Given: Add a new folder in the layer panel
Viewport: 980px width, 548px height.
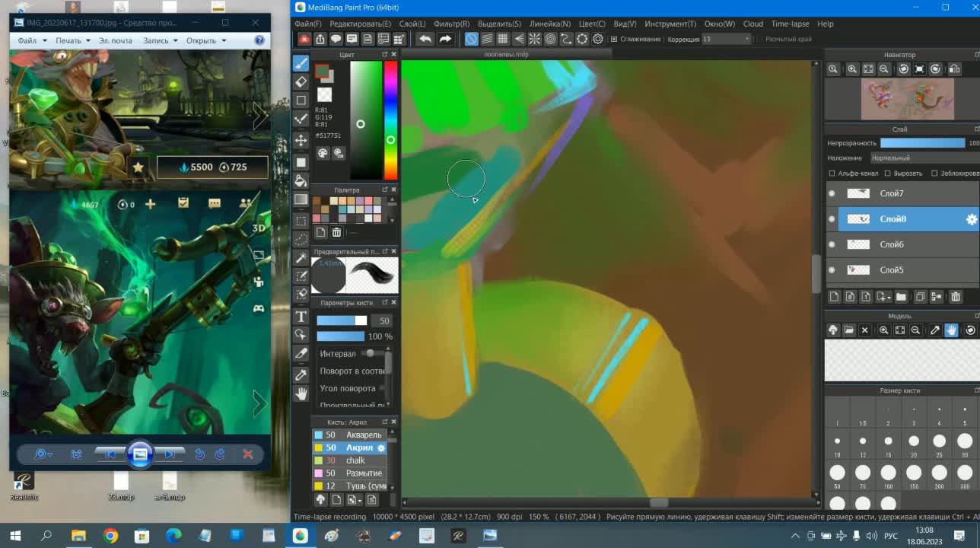Looking at the screenshot, I should point(901,297).
